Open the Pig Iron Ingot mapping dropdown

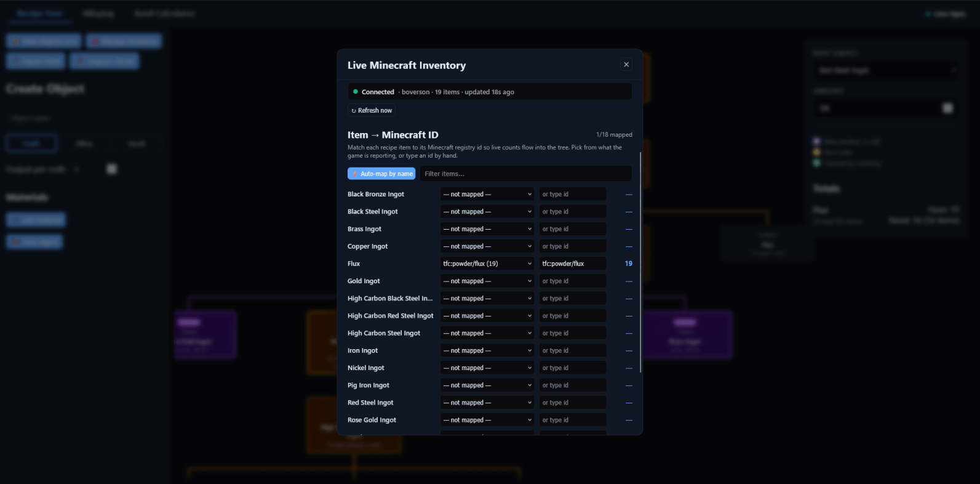pyautogui.click(x=487, y=385)
